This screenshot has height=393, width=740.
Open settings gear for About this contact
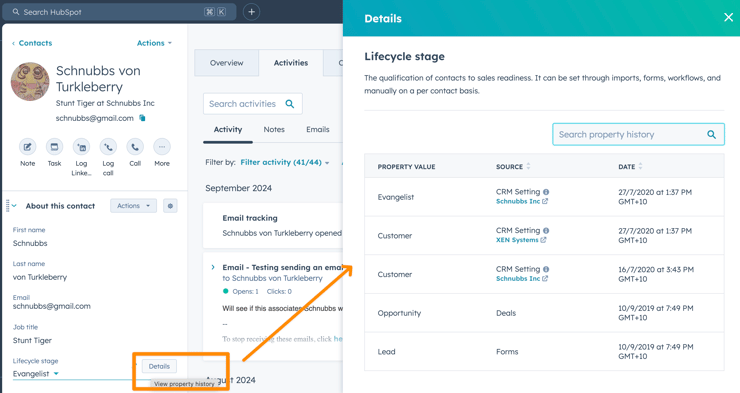[170, 206]
